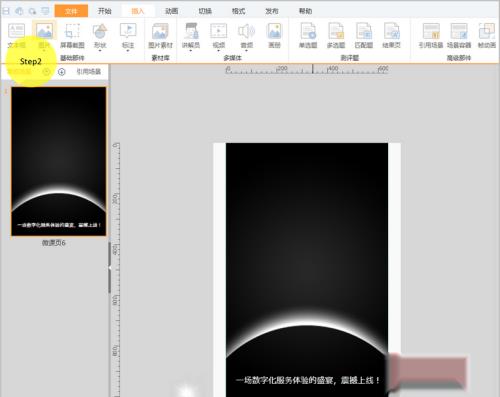Add a 多选题 multiple-choice question
The height and width of the screenshot is (397, 500).
pyautogui.click(x=336, y=35)
